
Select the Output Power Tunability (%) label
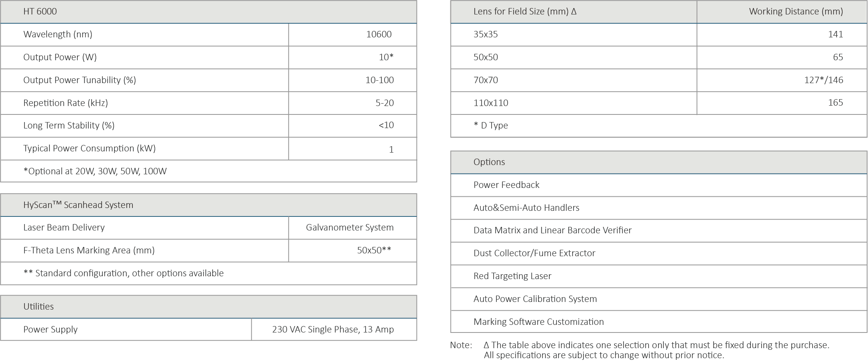coord(79,80)
